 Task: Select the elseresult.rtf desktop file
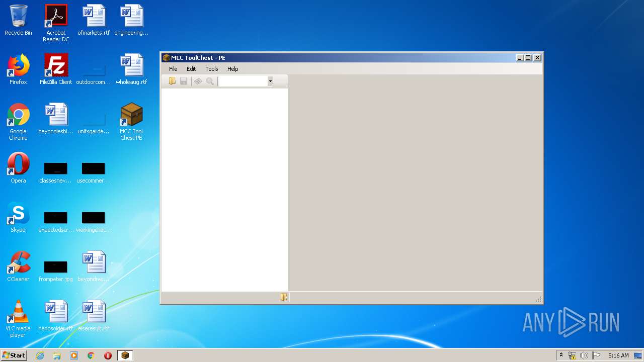point(94,316)
